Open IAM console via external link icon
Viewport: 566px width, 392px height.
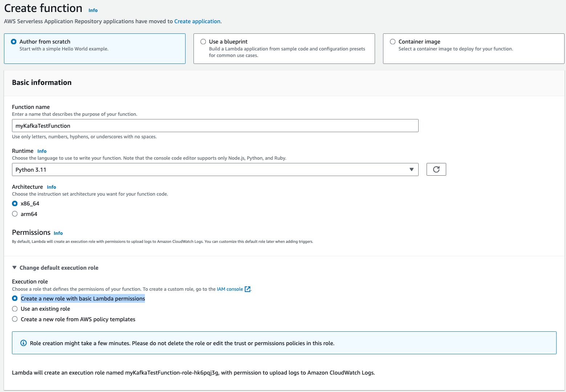pyautogui.click(x=248, y=289)
